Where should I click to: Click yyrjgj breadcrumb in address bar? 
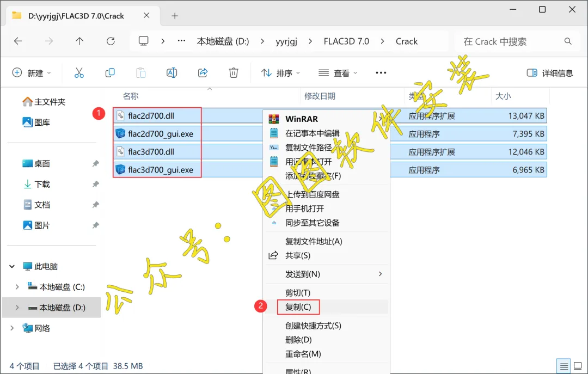pyautogui.click(x=286, y=41)
